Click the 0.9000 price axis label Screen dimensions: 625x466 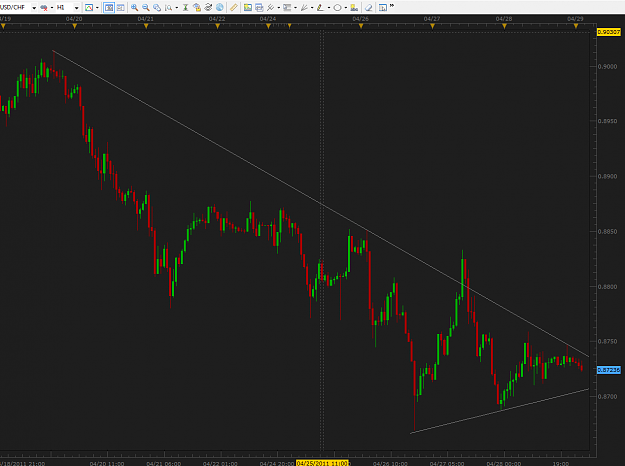pyautogui.click(x=607, y=67)
